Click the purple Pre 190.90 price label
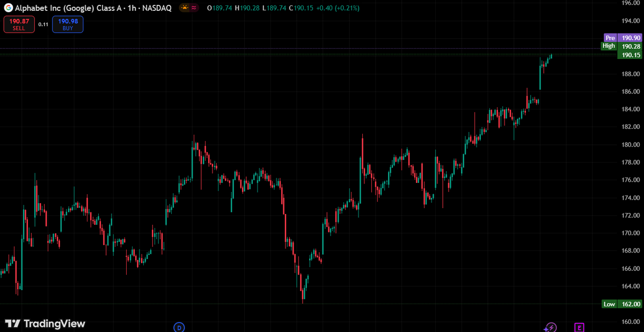This screenshot has height=332, width=644. click(x=623, y=38)
